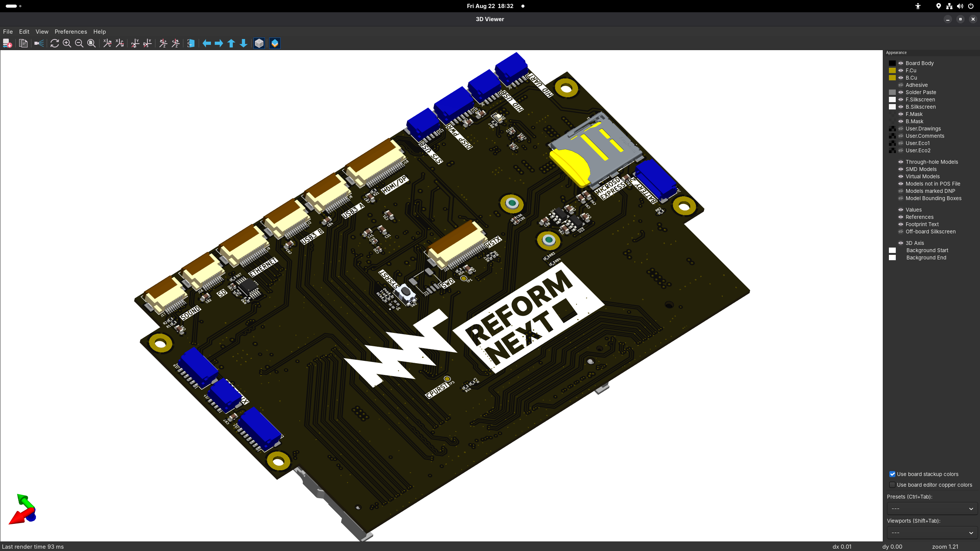Screen dimensions: 980x551
Task: Hide the F.Silkscreen layer
Action: tap(901, 99)
